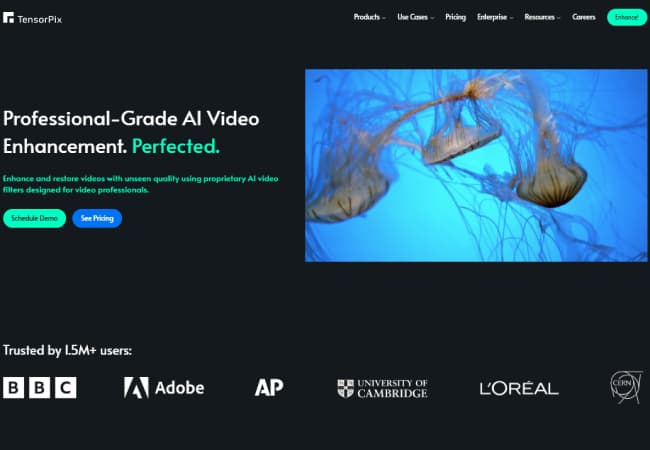This screenshot has height=450, width=650.
Task: Click the University of Cambridge logo
Action: coord(382,388)
